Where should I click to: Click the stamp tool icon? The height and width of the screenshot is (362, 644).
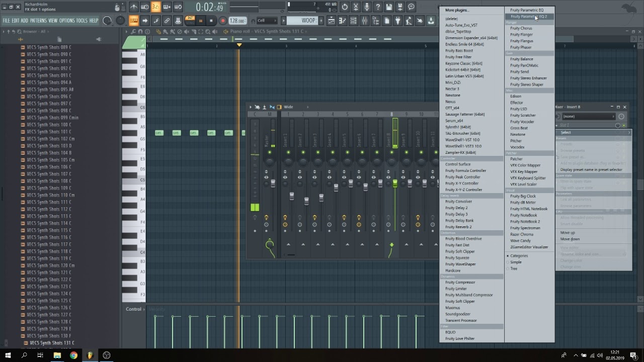178,21
